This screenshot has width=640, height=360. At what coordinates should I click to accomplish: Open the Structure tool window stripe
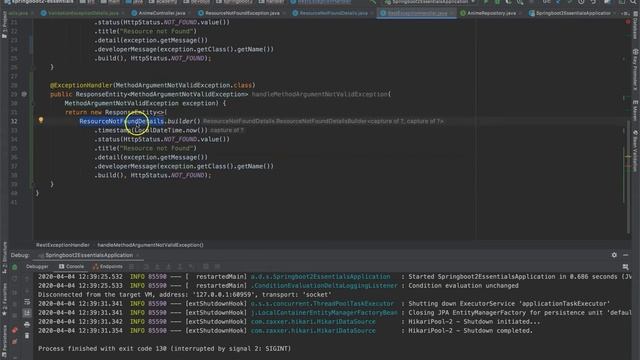(x=4, y=257)
